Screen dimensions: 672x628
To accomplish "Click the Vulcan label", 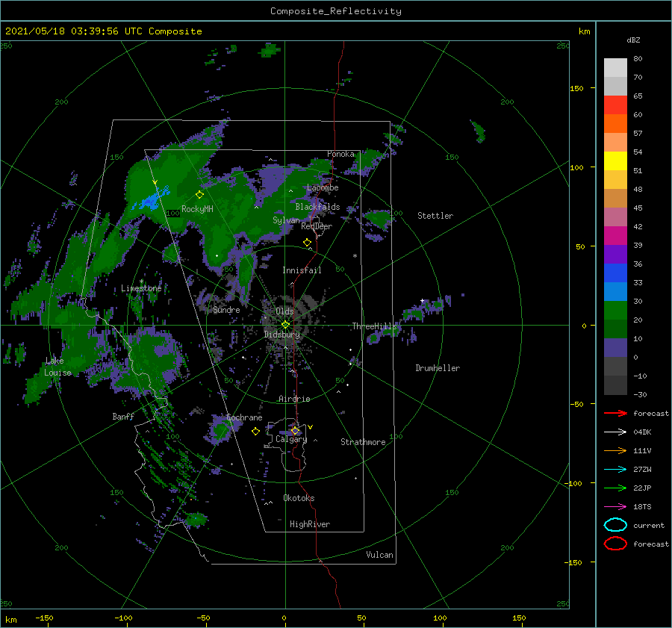I will 379,555.
